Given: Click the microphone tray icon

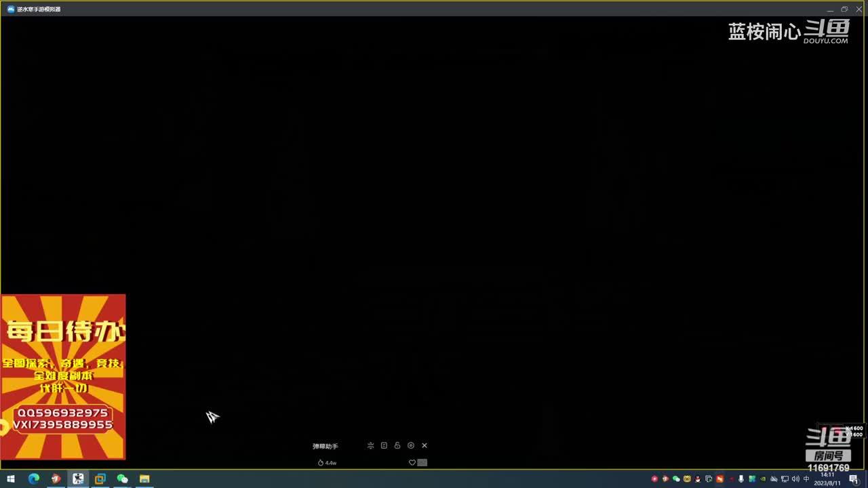Looking at the screenshot, I should [x=741, y=479].
